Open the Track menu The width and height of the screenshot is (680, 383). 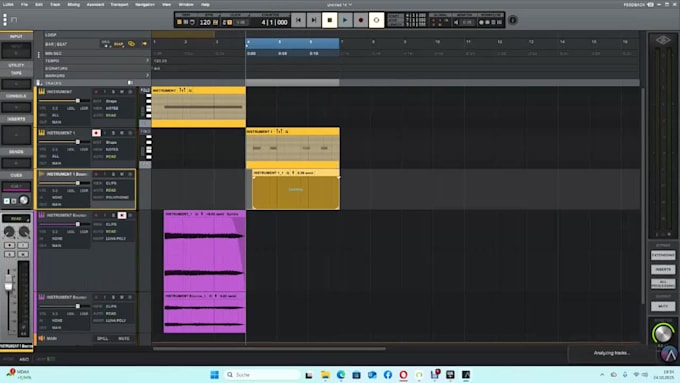(55, 4)
